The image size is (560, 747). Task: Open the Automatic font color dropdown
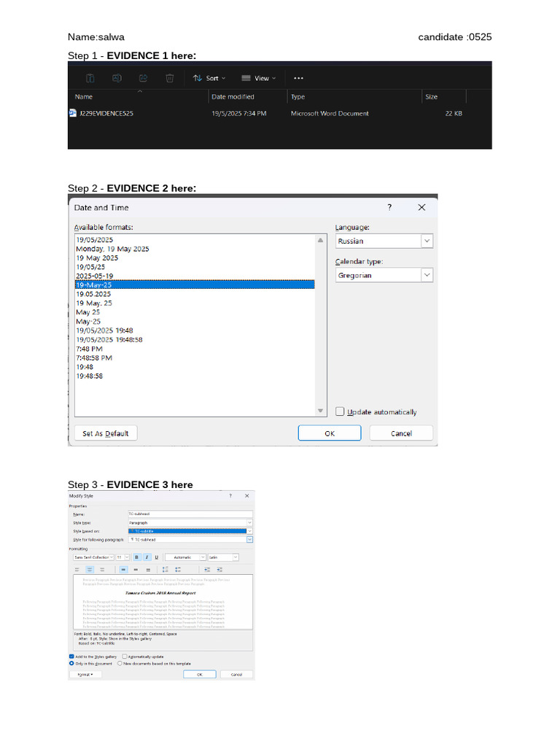tap(203, 557)
